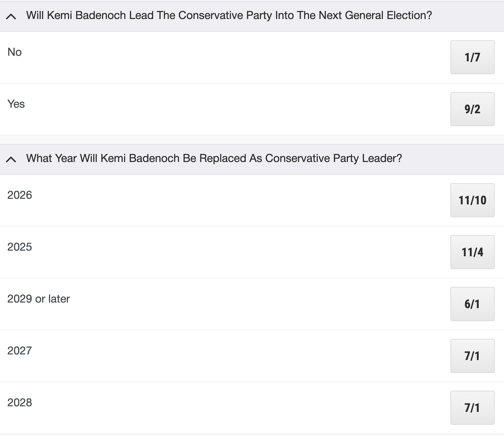Screen dimensions: 504x436
Task: Pick 11/10 odds for 2026
Action: 472,200
